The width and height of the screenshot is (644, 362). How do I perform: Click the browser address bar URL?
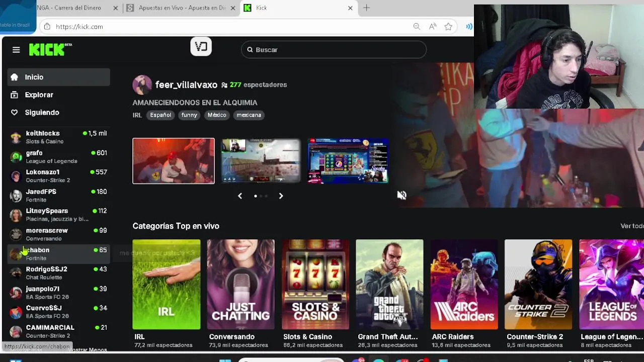[x=79, y=27]
